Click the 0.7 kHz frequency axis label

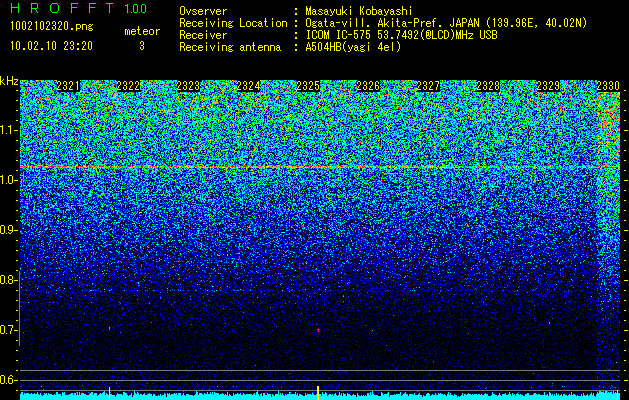(7, 330)
